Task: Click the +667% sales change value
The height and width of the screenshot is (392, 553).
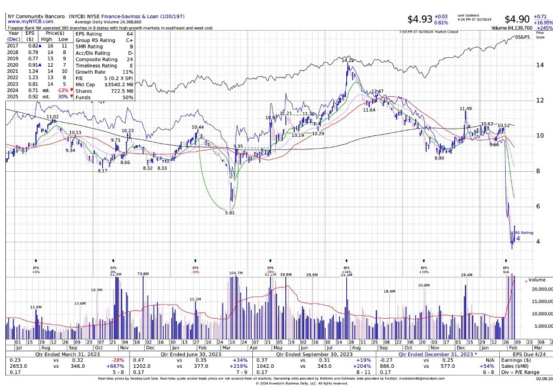Action: tap(115, 366)
